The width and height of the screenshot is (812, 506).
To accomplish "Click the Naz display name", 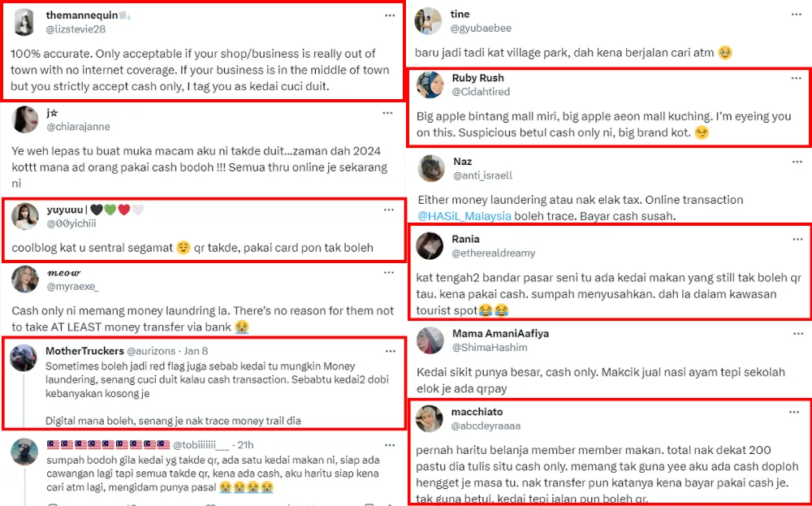I will (462, 162).
